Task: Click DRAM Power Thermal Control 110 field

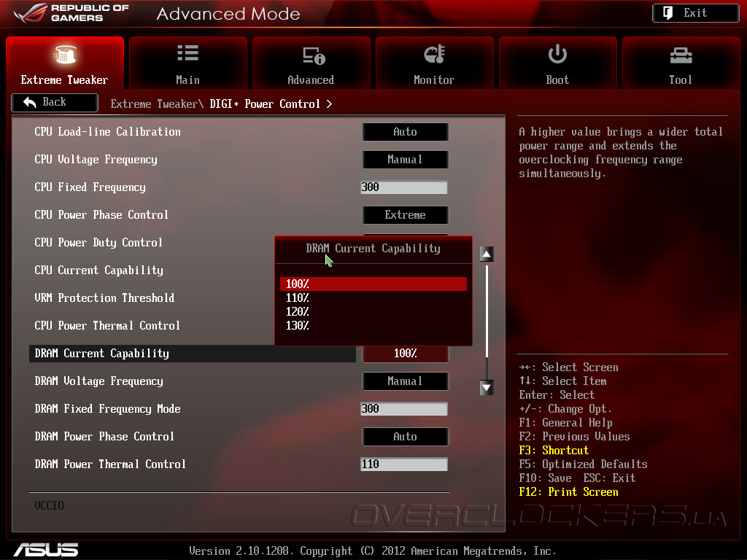Action: (404, 464)
